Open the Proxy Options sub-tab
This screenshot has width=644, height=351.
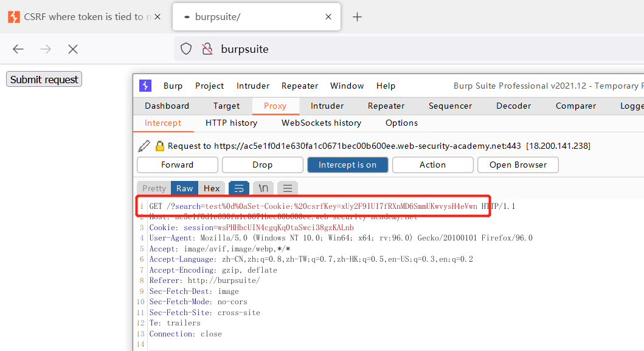pos(401,123)
